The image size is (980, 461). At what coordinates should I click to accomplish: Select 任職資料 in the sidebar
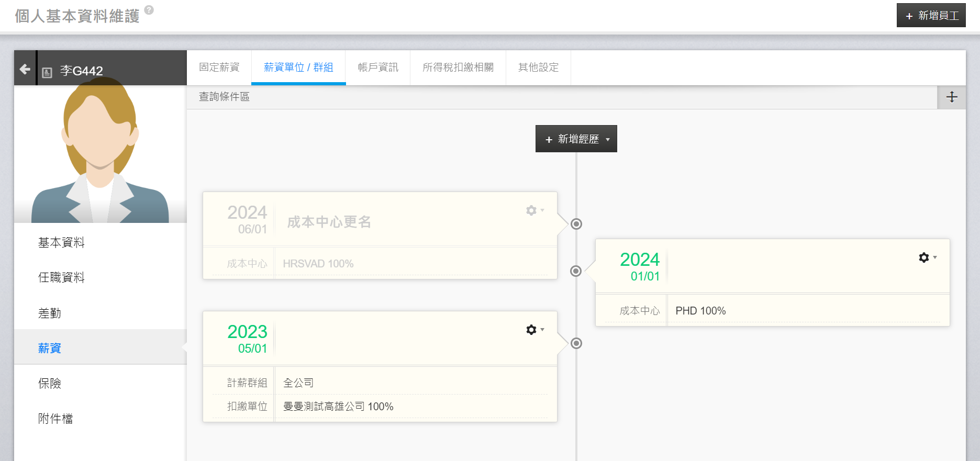61,277
